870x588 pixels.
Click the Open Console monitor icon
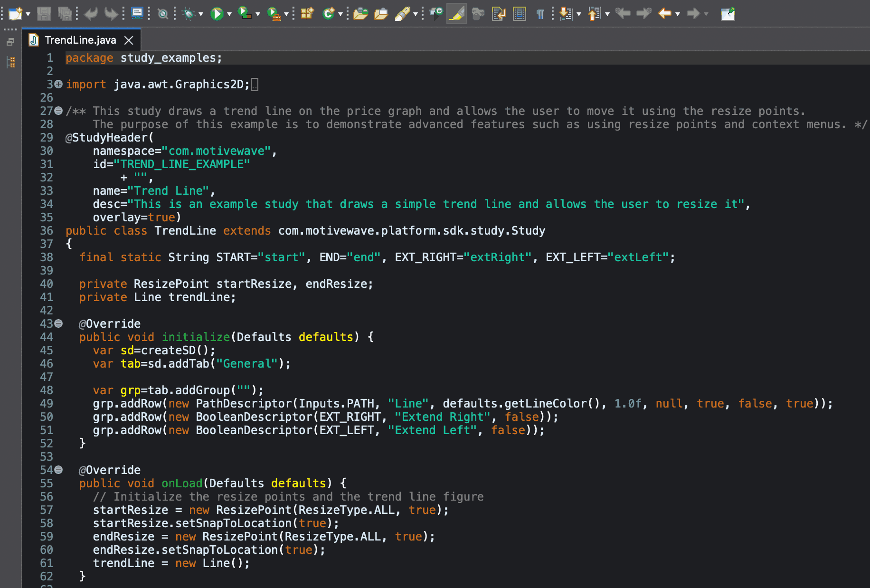coord(137,13)
